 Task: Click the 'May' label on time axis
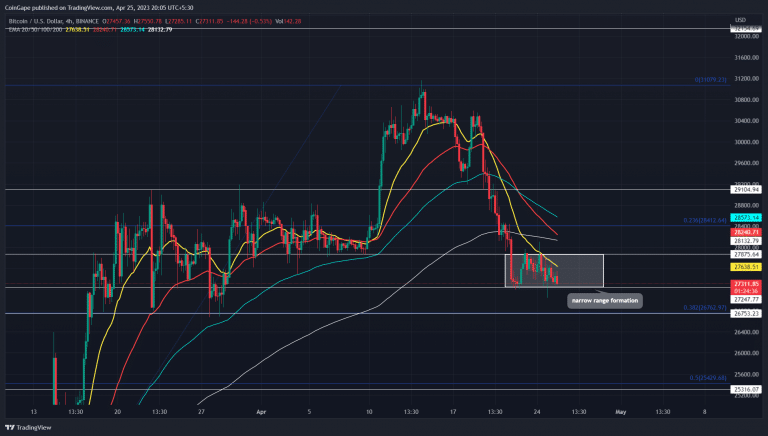[619, 410]
